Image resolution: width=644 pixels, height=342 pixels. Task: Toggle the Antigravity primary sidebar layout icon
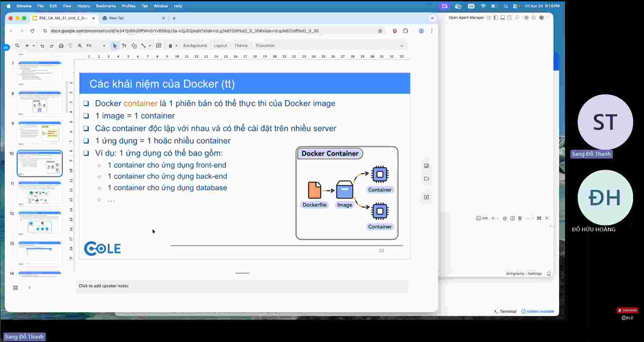[x=496, y=18]
